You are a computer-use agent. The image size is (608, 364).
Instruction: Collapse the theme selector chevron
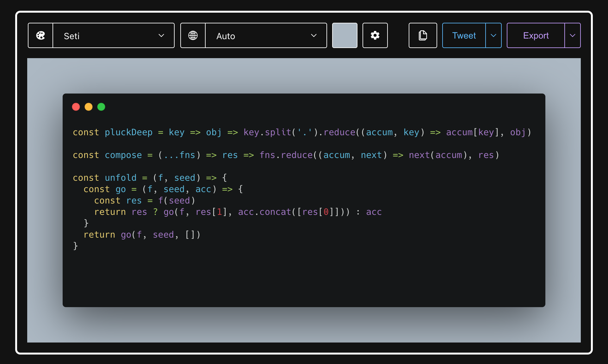coord(161,35)
